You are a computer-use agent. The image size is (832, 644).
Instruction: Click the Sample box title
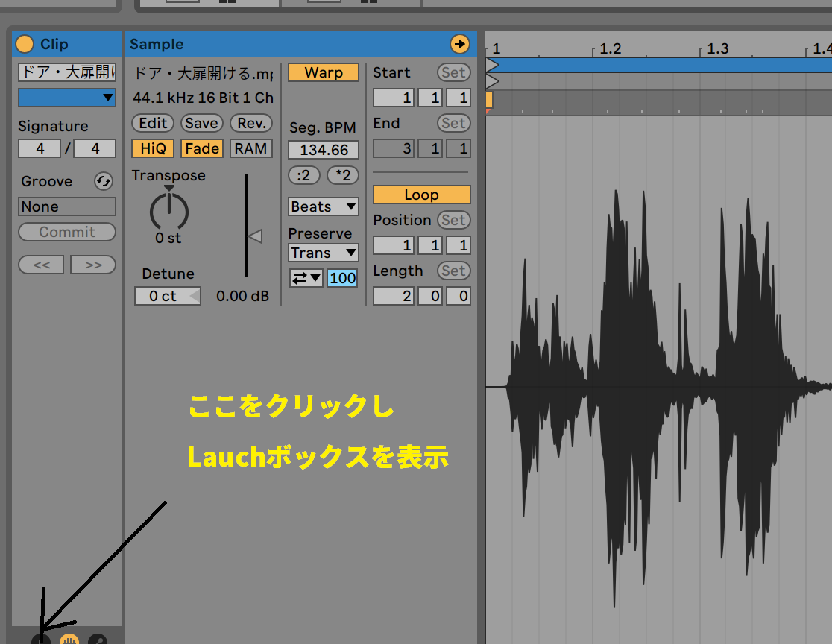tap(157, 44)
